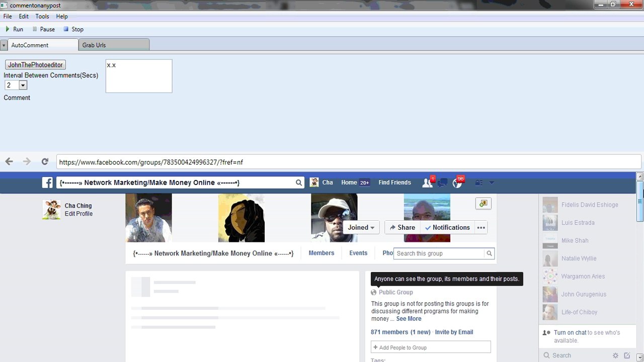This screenshot has width=644, height=362.
Task: Open Find Friends link
Action: (394, 183)
